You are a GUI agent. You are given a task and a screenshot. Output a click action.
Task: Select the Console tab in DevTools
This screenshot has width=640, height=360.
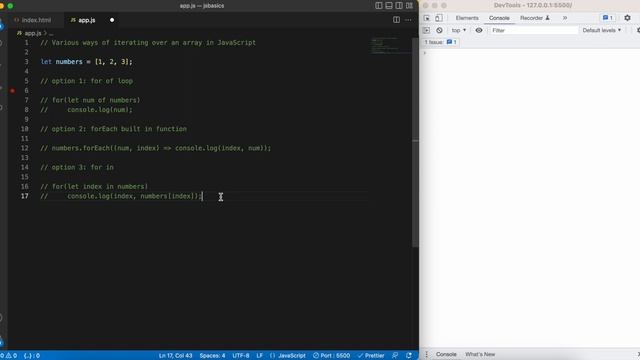pos(499,18)
